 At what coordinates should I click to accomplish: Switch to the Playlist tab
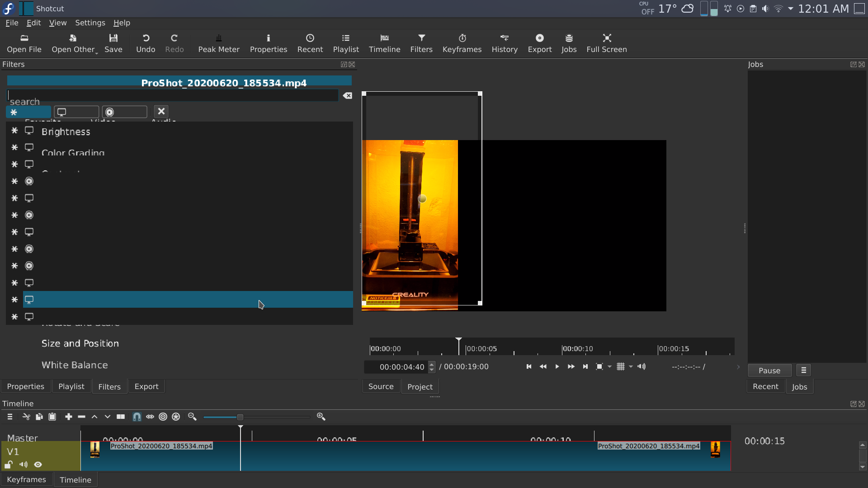71,386
